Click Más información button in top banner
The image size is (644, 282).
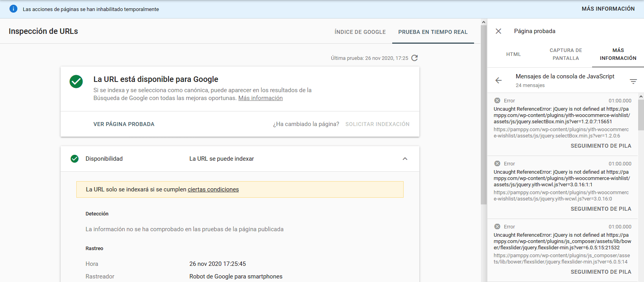click(608, 9)
